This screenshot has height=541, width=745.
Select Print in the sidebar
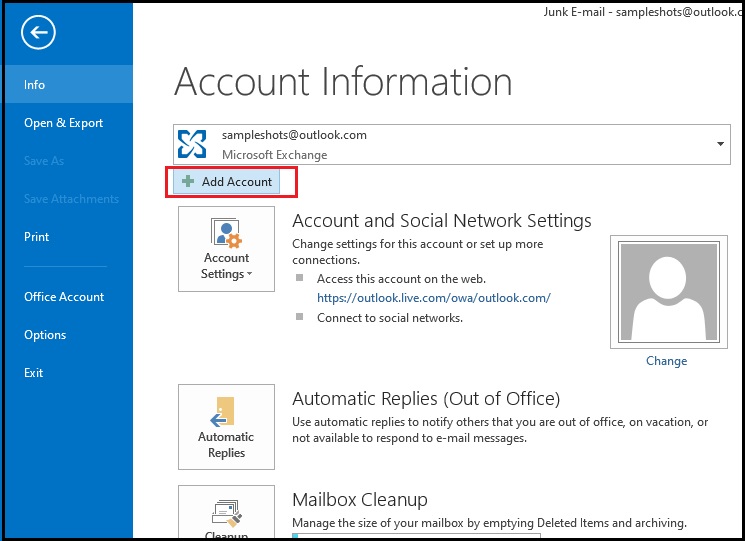click(x=37, y=237)
